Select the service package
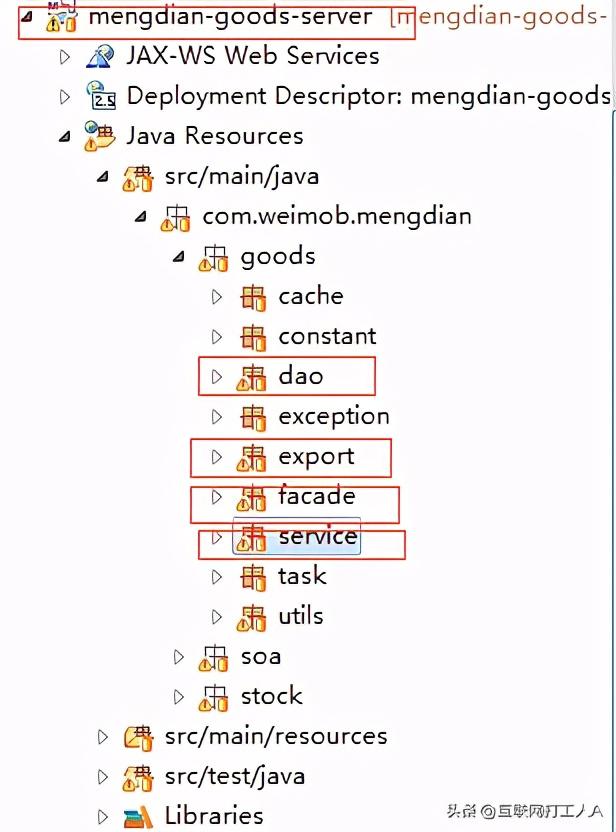The image size is (616, 832). click(317, 537)
